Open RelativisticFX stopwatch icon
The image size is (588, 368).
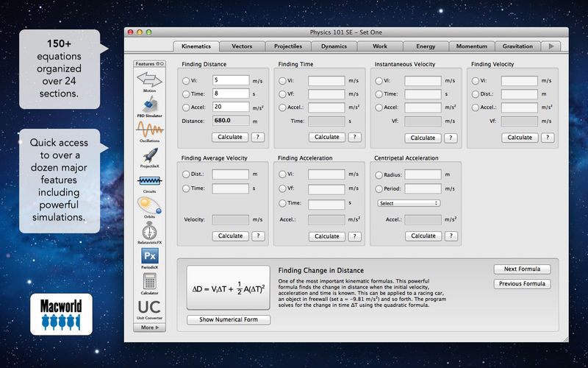pos(148,232)
